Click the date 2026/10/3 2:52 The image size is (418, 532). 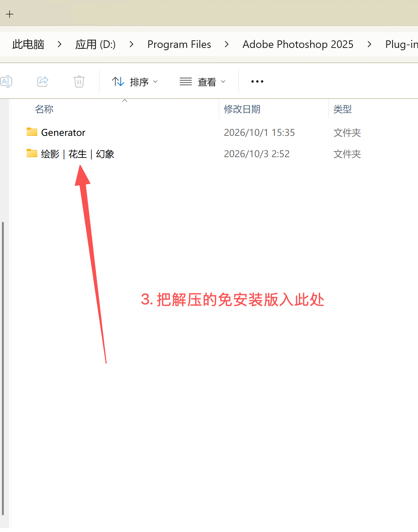257,154
